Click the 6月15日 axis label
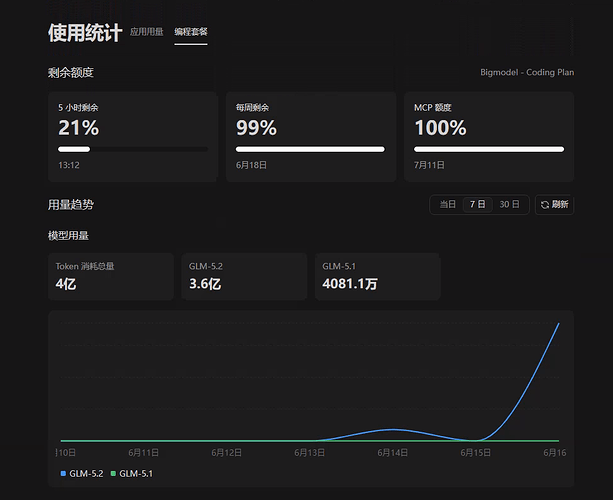 [x=475, y=453]
